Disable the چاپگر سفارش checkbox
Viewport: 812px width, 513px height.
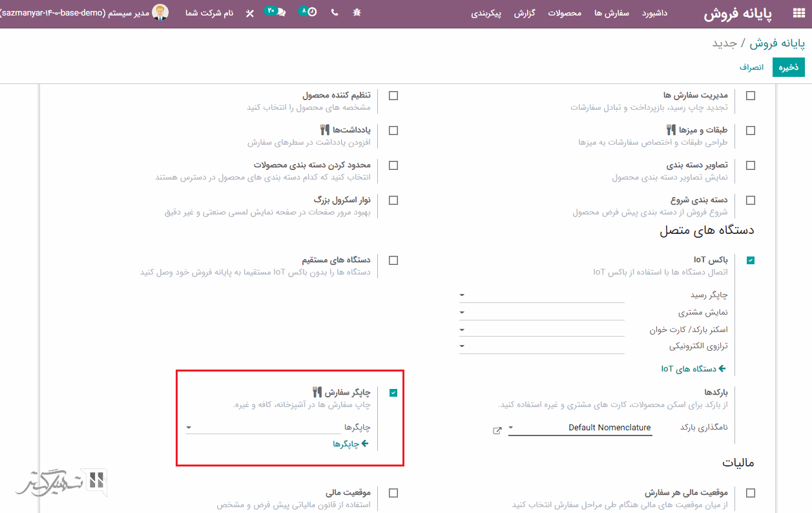click(393, 392)
